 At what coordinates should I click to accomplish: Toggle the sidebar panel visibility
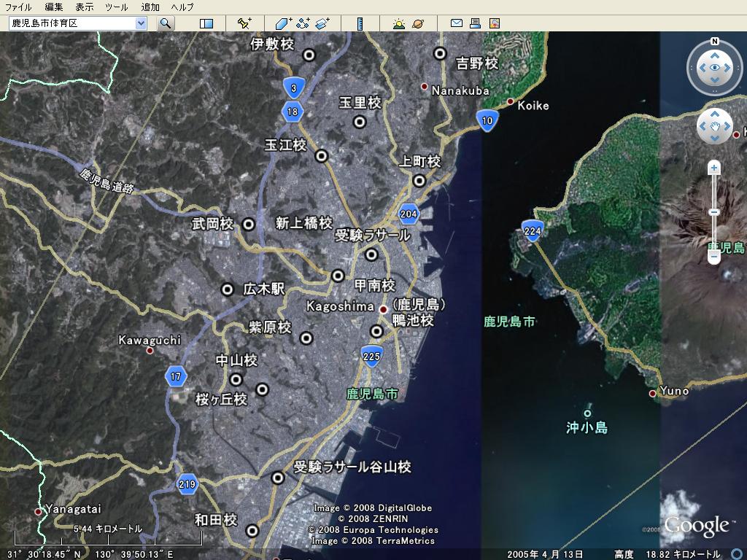[206, 23]
